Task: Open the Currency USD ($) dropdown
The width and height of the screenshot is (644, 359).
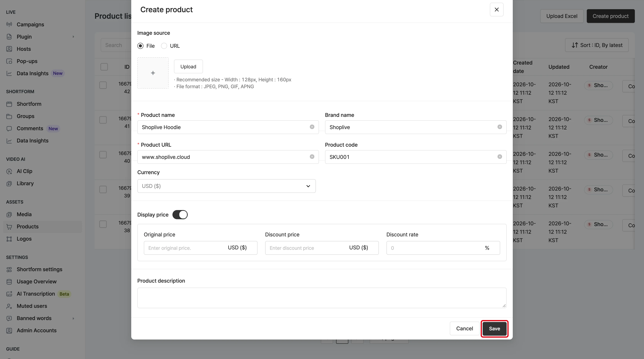Action: tap(226, 186)
